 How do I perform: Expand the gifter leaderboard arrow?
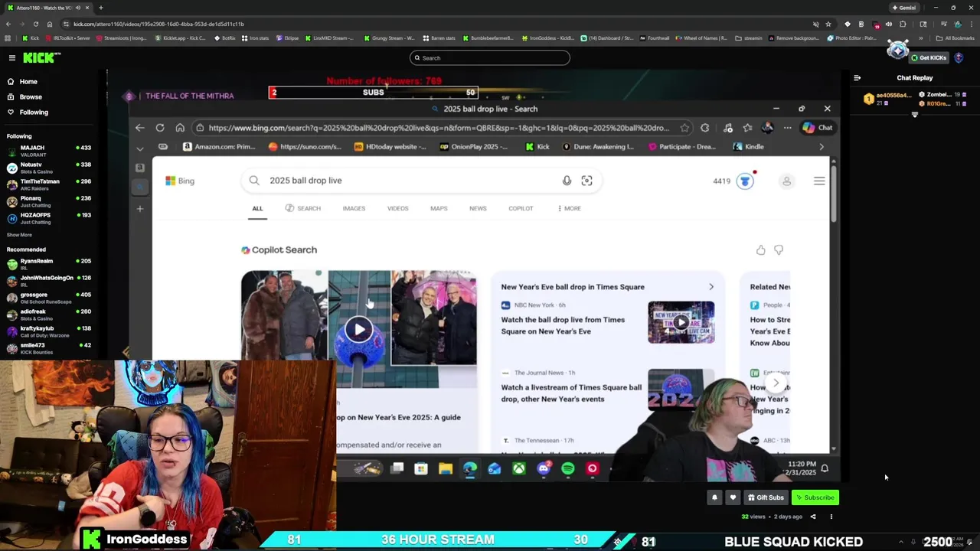click(914, 115)
